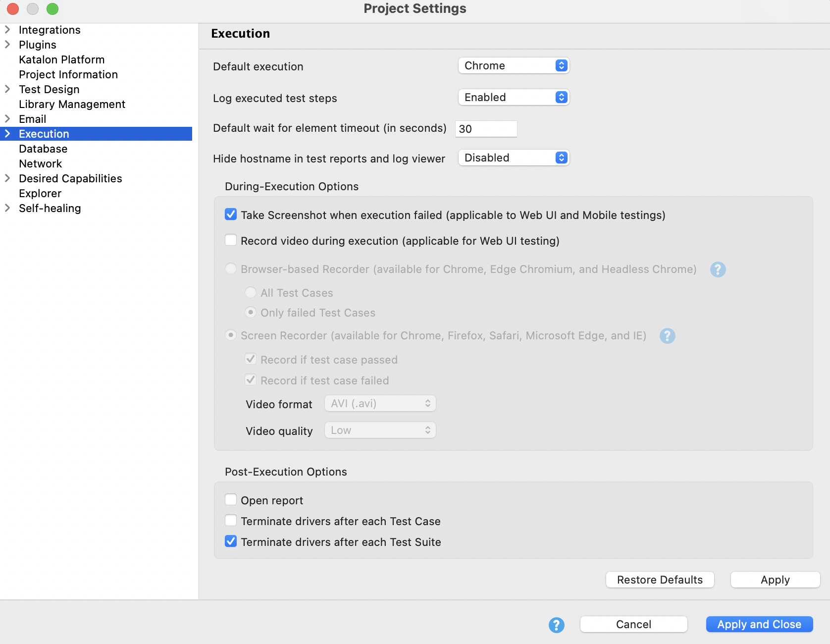The height and width of the screenshot is (644, 830).
Task: Open Hide hostname Disabled dropdown
Action: click(514, 158)
